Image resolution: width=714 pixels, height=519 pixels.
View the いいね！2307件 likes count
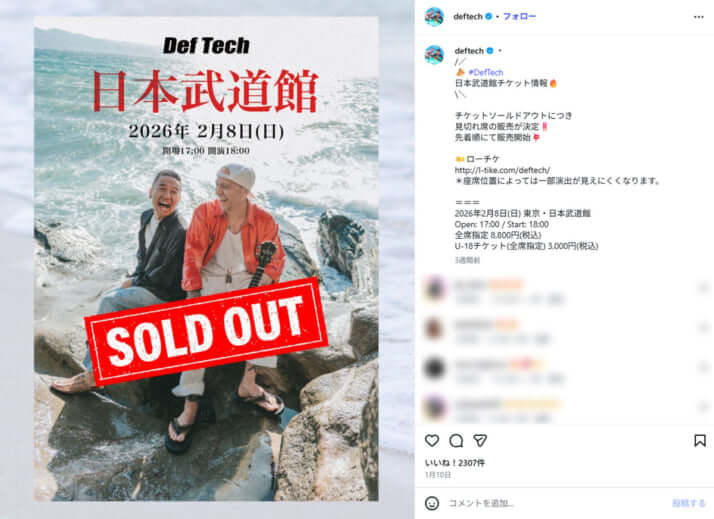tap(454, 463)
